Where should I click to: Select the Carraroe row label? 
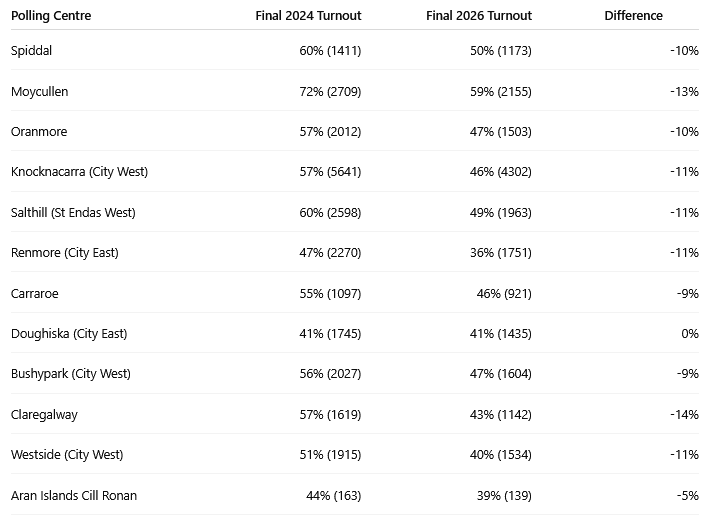coord(35,294)
